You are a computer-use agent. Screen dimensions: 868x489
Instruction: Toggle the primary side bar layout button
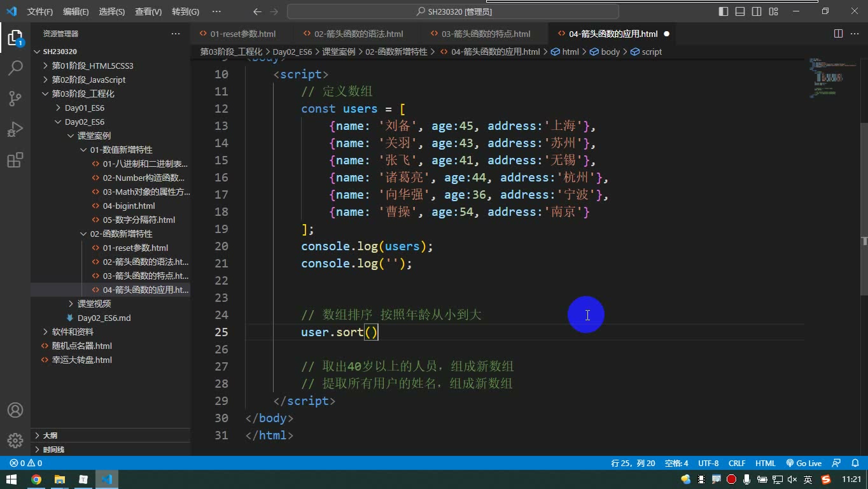pyautogui.click(x=724, y=11)
